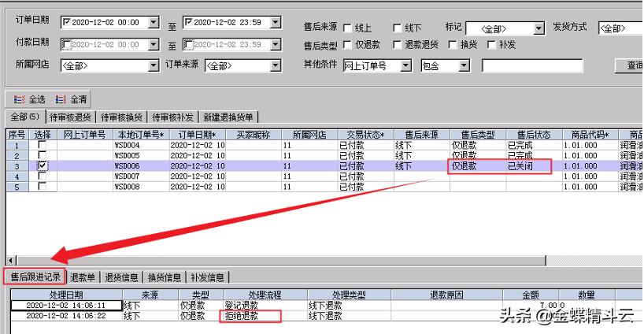Check the 线上 after-sale source box
Viewport: 644px width, 334px height.
[x=347, y=28]
